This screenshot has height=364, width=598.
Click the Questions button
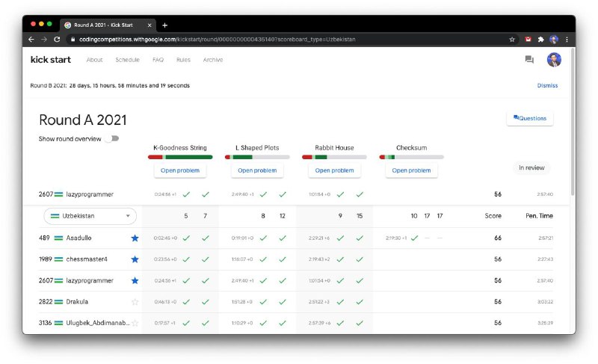[530, 118]
